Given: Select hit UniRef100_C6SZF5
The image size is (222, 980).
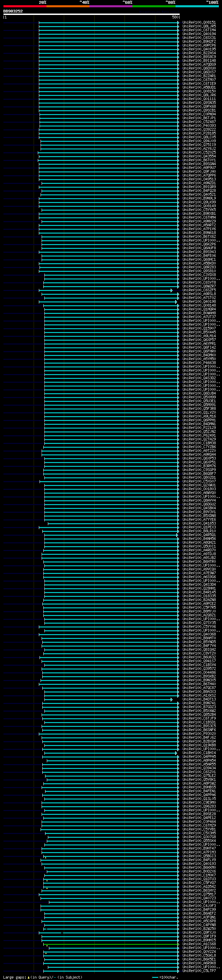Looking at the screenshot, I should click(199, 290).
